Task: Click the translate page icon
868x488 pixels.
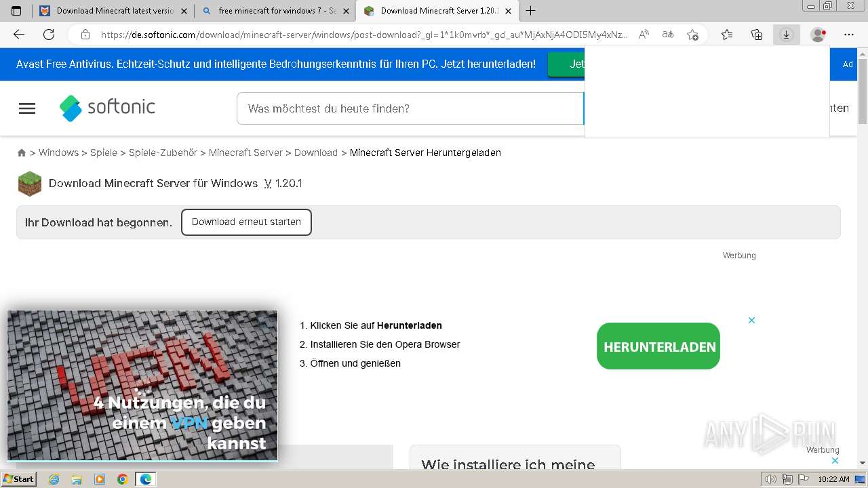Action: [668, 35]
